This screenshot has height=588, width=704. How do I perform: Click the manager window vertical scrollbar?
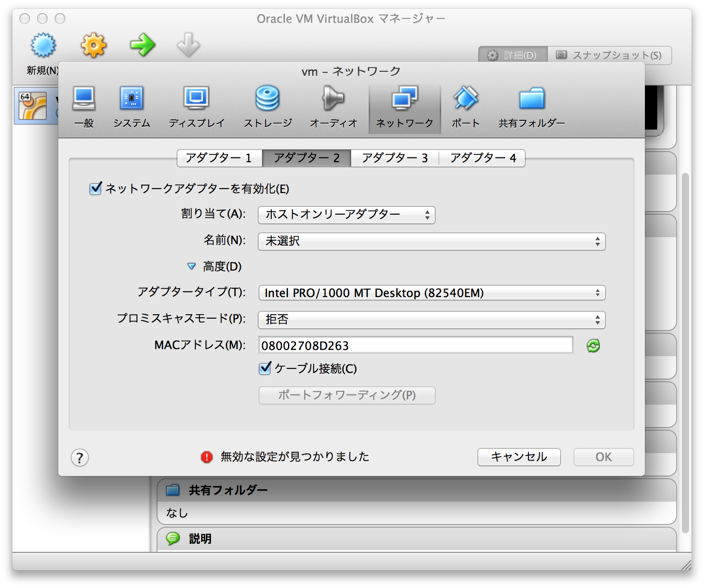[x=685, y=353]
